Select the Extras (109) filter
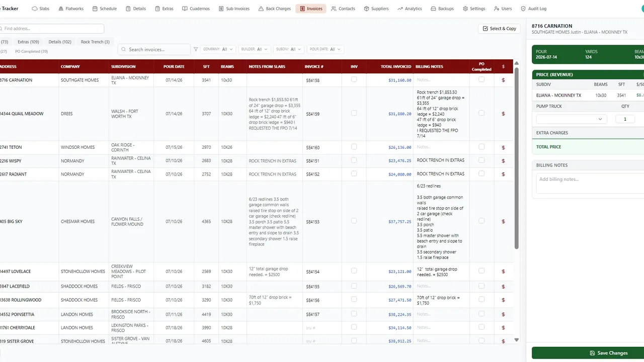The image size is (644, 362). coord(28,42)
